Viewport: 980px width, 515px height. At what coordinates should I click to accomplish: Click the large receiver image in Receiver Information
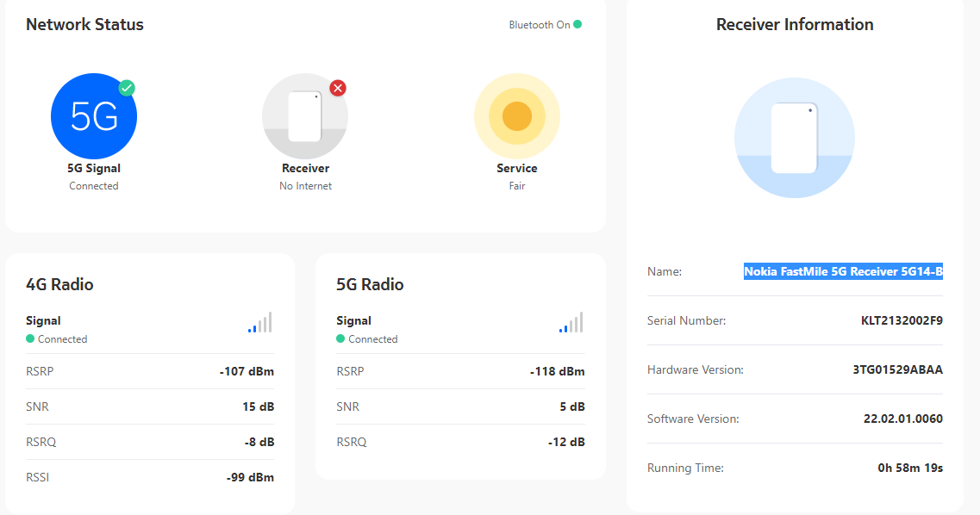pyautogui.click(x=794, y=138)
